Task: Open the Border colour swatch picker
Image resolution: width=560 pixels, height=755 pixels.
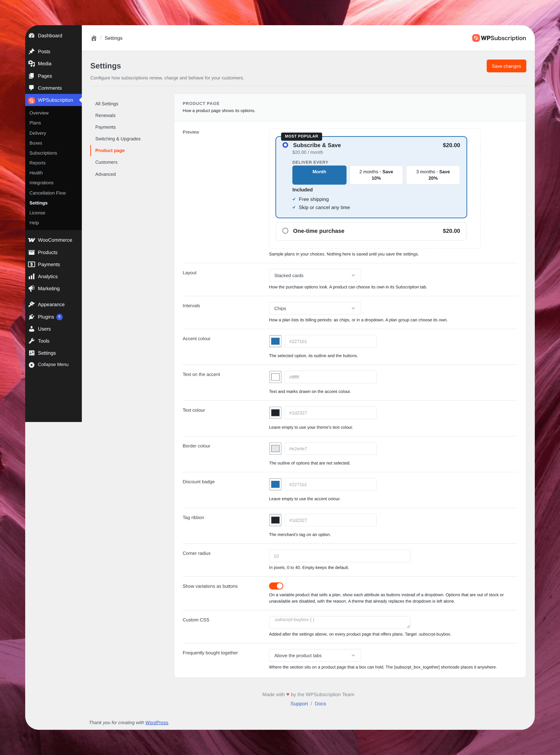Action: click(275, 448)
